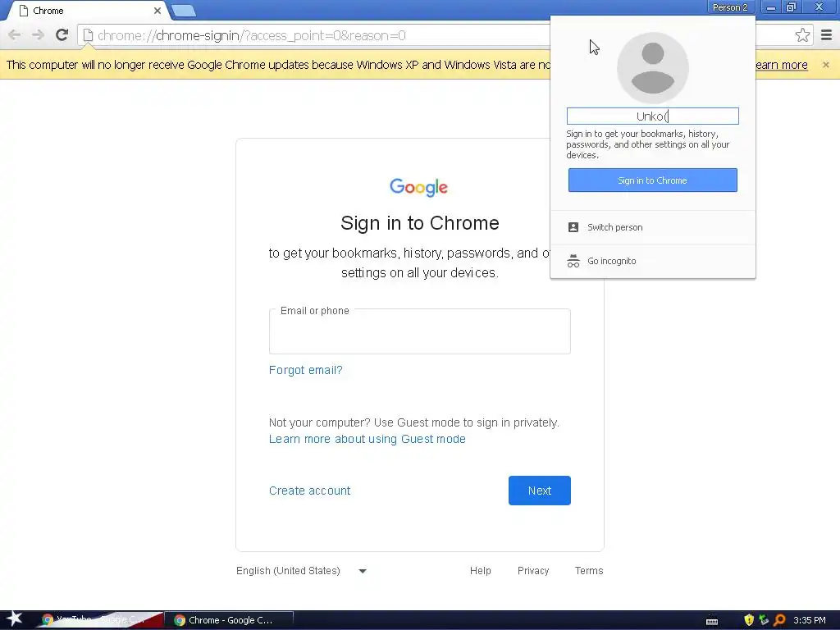The height and width of the screenshot is (630, 840).
Task: Reload the page with the refresh icon
Action: pyautogui.click(x=62, y=34)
